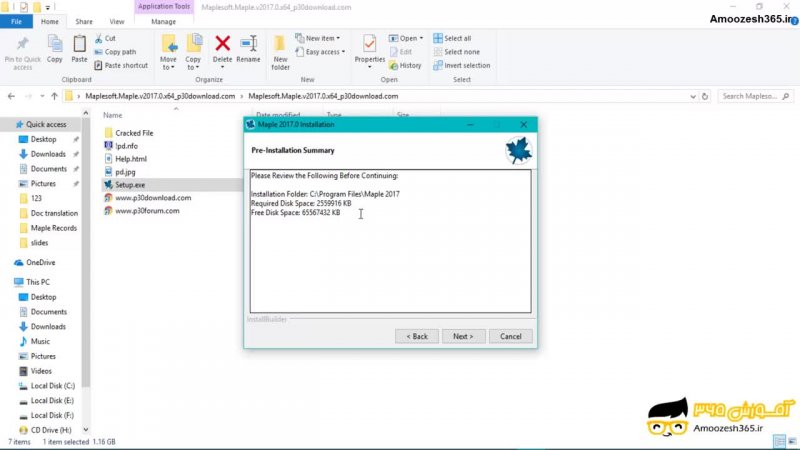Click the parent folder breadcrumb in address bar

[x=160, y=96]
